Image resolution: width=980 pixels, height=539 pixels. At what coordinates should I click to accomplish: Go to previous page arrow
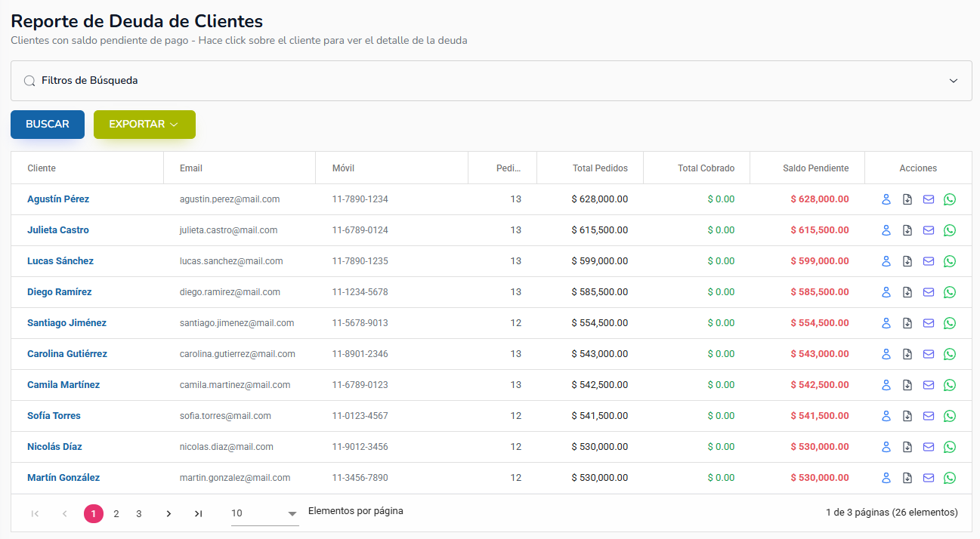(x=65, y=514)
